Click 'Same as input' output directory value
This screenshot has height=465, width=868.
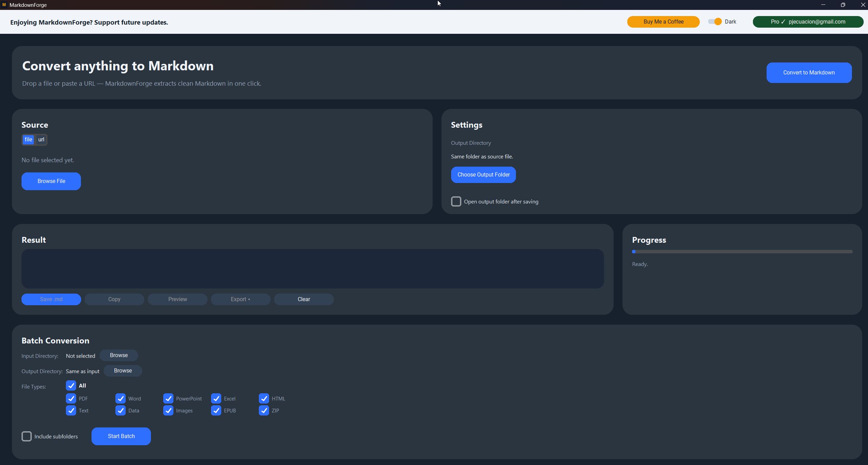83,371
